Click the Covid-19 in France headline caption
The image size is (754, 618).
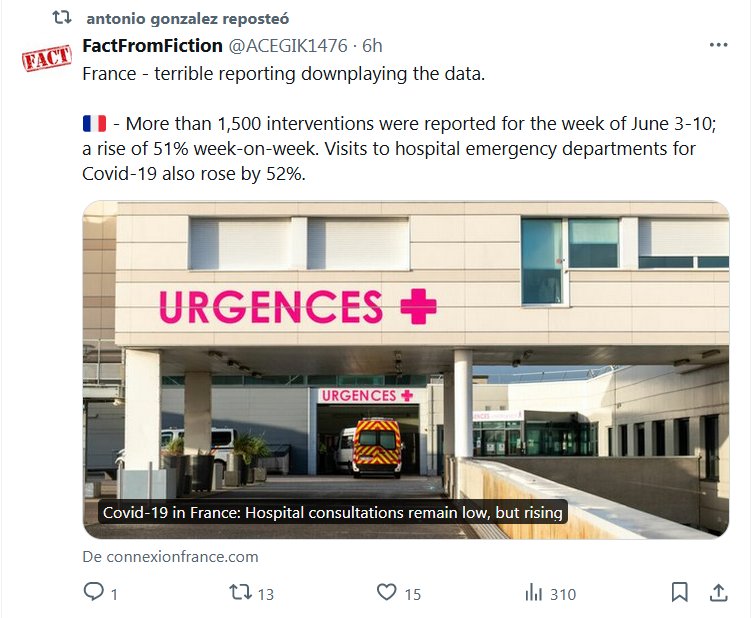click(x=333, y=513)
